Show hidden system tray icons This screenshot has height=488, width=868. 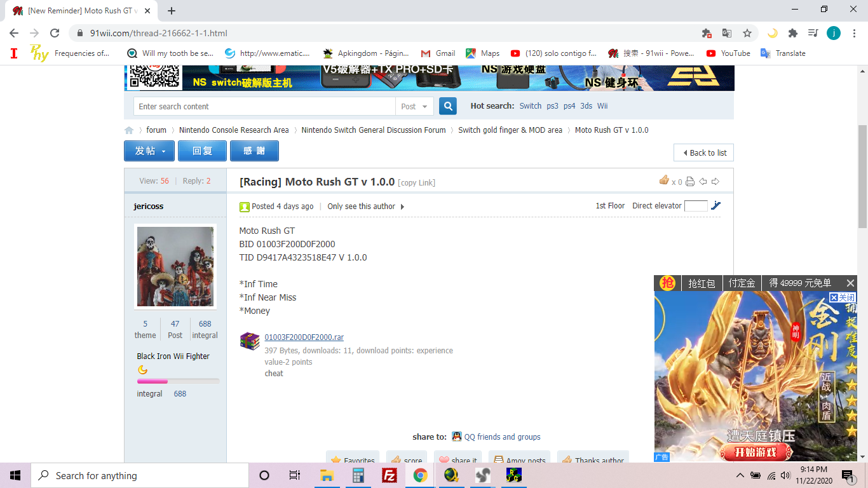[740, 475]
